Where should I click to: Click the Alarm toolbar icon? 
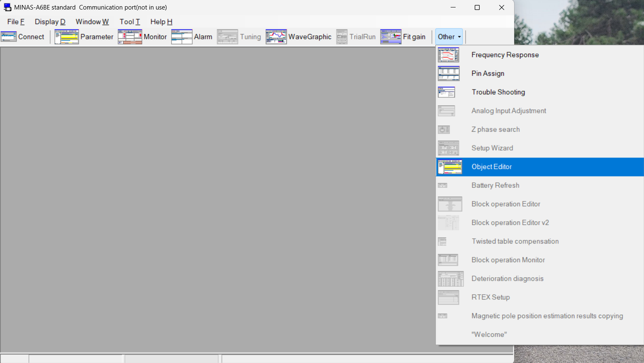182,37
